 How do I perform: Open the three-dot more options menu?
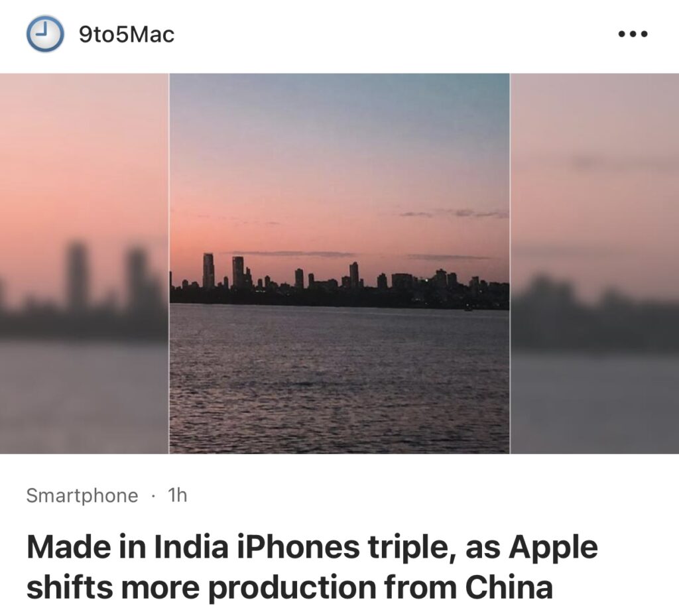[x=633, y=34]
